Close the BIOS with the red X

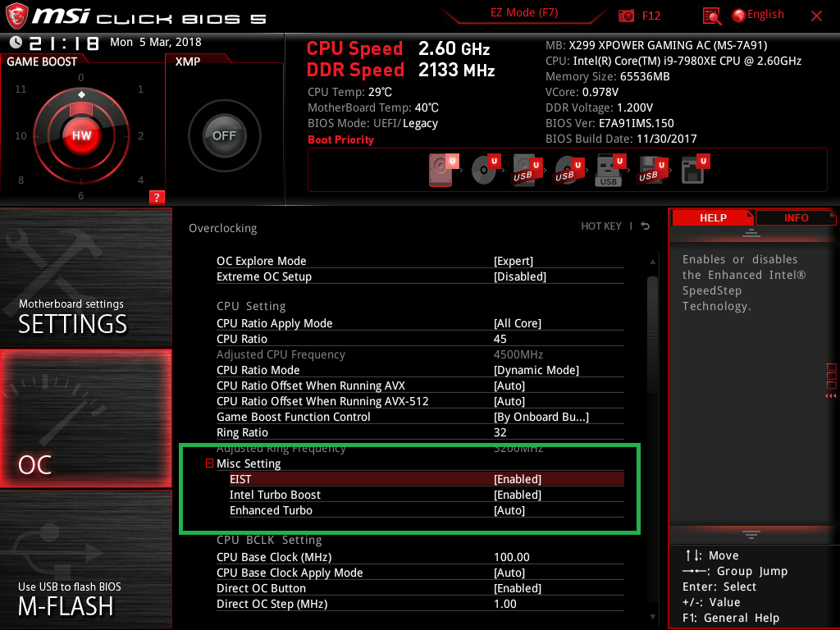816,16
